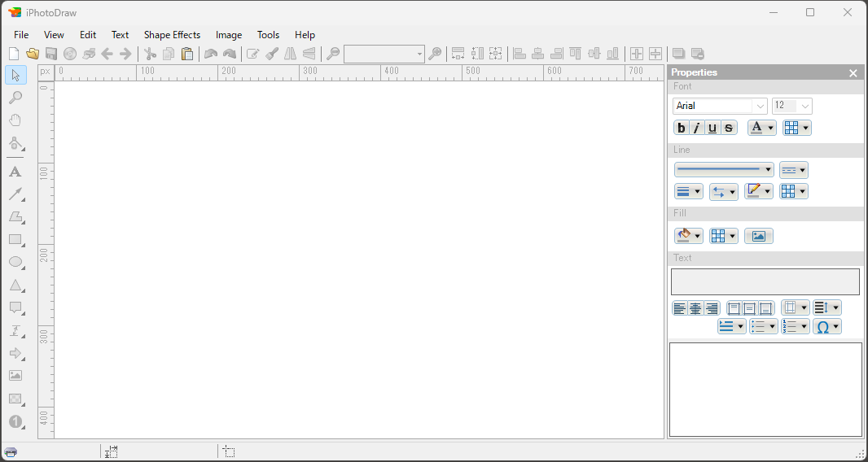
Task: Close the Properties panel
Action: click(x=853, y=72)
